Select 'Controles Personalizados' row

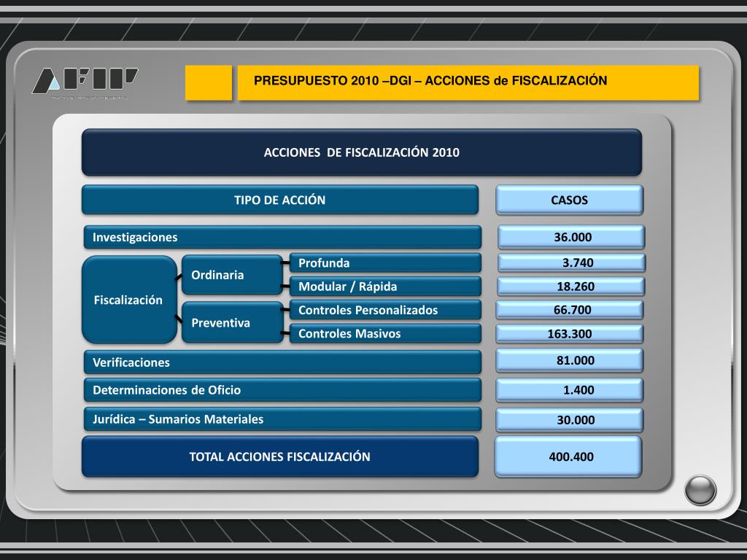click(385, 310)
